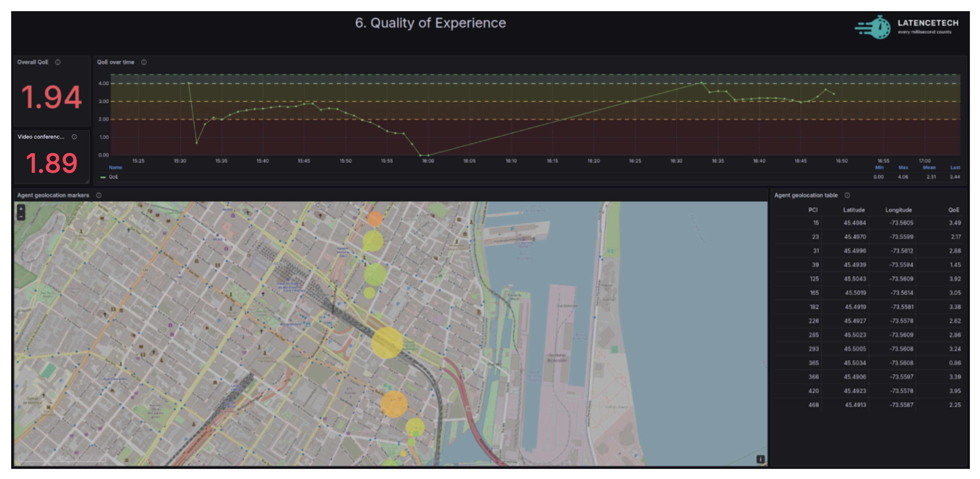Screen dimensions: 980x479
Task: Click the 6. Quality of Experience title
Action: [430, 23]
